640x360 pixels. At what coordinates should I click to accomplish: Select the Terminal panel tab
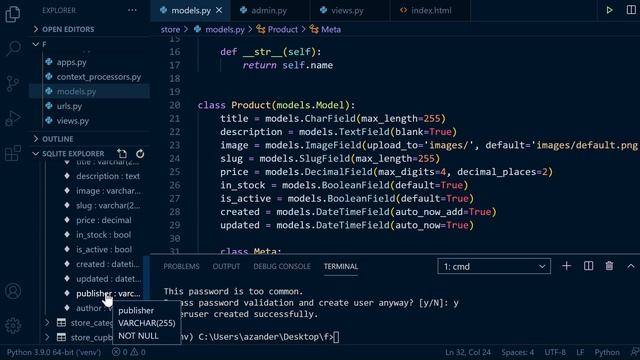[341, 267]
